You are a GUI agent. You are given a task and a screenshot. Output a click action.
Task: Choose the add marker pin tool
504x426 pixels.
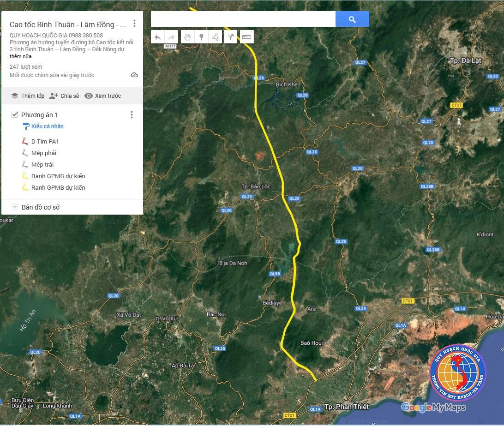click(x=201, y=37)
